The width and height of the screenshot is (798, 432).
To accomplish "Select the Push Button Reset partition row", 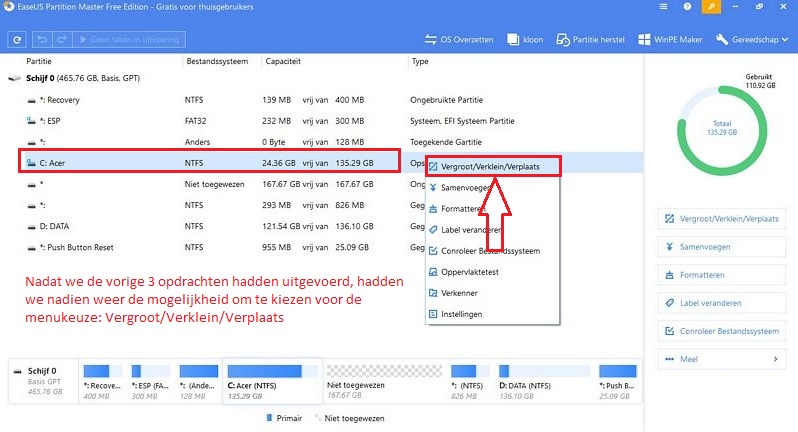I will click(x=323, y=247).
